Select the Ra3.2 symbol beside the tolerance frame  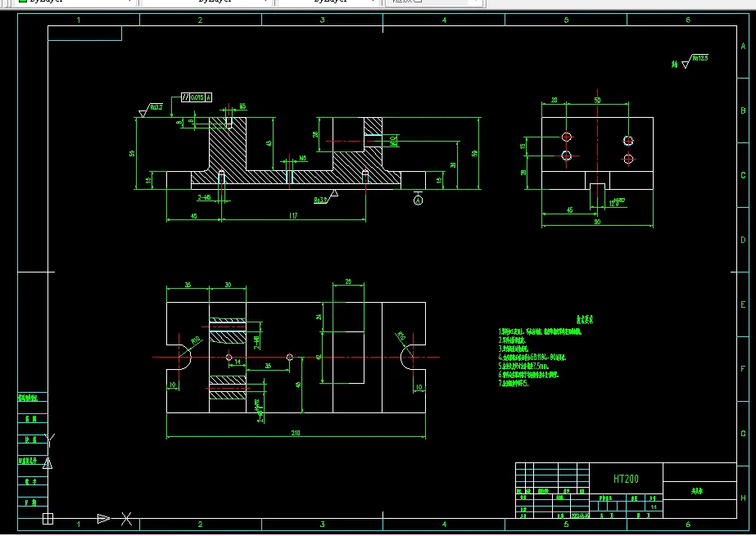(x=151, y=110)
